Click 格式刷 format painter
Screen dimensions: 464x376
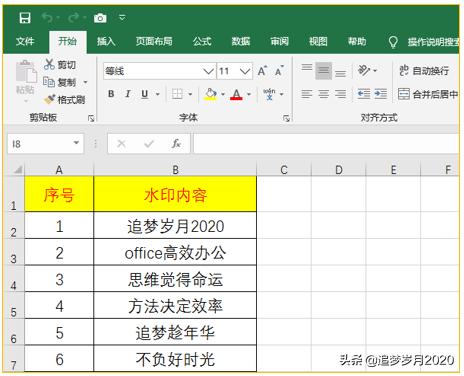(65, 99)
